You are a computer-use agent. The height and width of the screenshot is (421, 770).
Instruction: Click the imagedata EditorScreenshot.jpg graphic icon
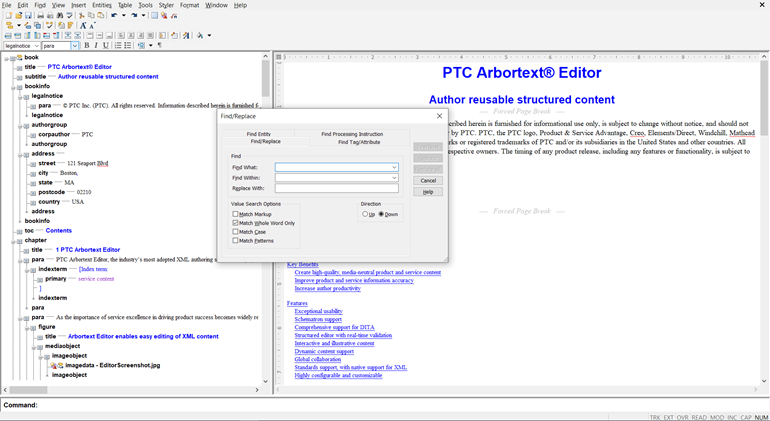click(x=56, y=365)
